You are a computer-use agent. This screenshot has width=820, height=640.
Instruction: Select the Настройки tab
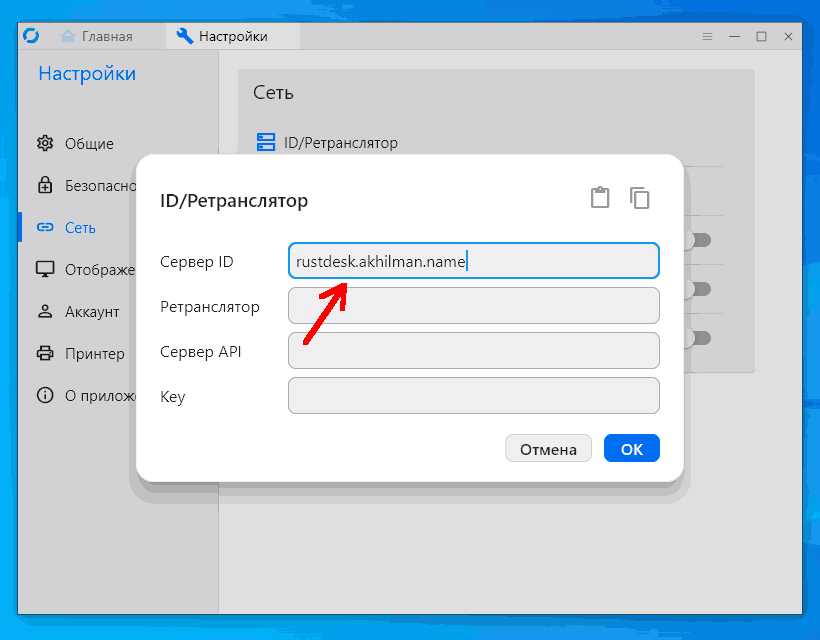223,36
